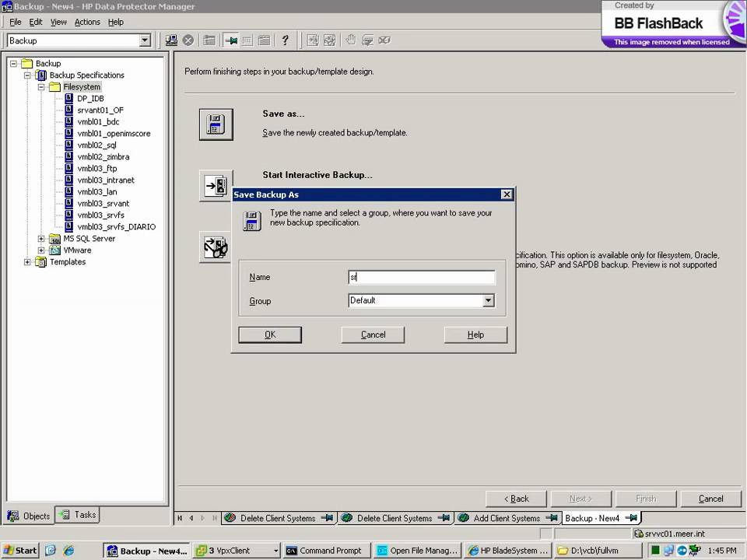Click the Preview Backup toolbar icon
This screenshot has height=560, width=747.
point(330,40)
